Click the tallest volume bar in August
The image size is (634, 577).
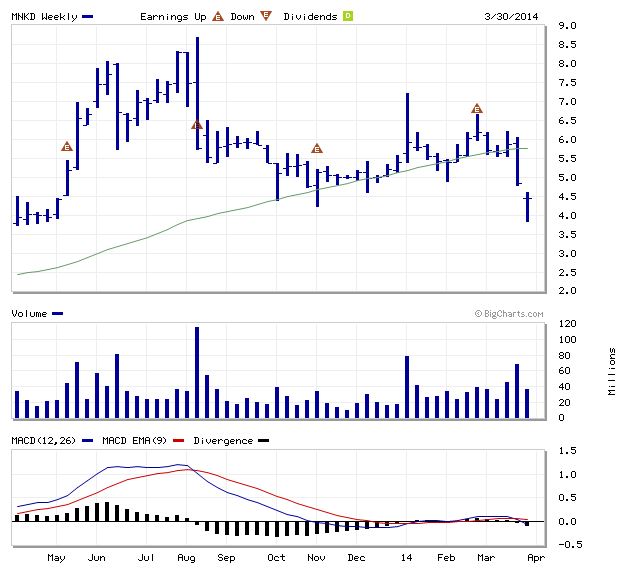click(x=197, y=372)
